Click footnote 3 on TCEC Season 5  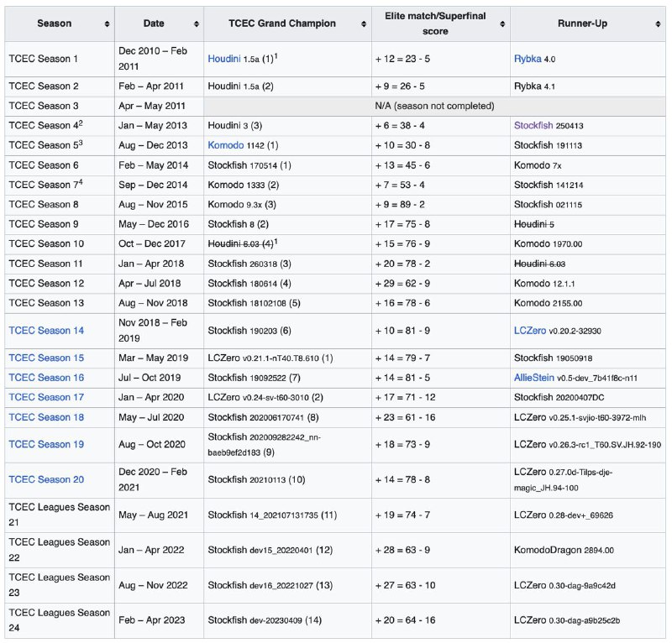tap(81, 143)
